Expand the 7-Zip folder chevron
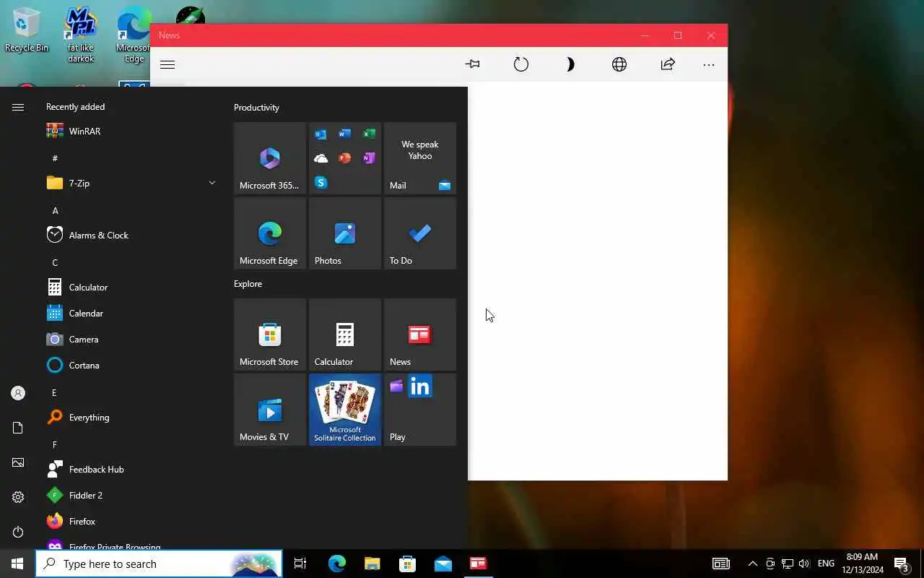924x578 pixels. point(212,183)
